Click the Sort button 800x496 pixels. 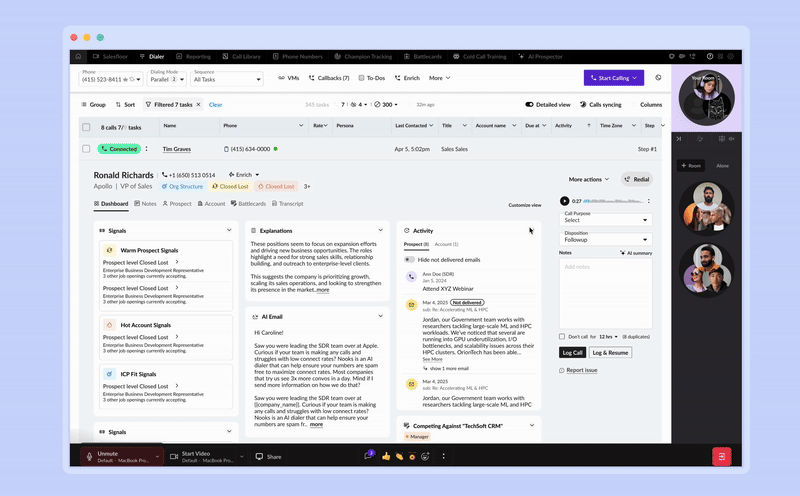[x=125, y=105]
